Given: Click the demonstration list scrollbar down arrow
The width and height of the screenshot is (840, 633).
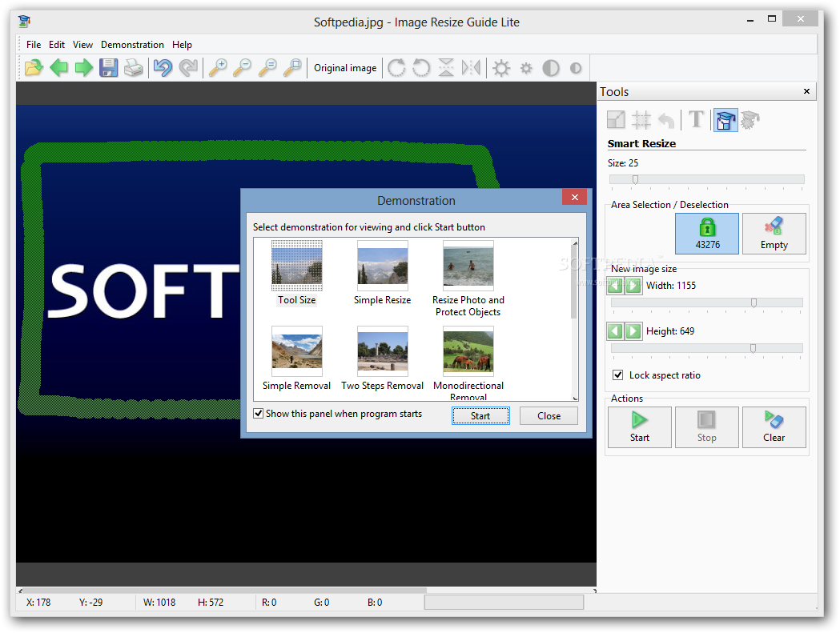Looking at the screenshot, I should 575,398.
